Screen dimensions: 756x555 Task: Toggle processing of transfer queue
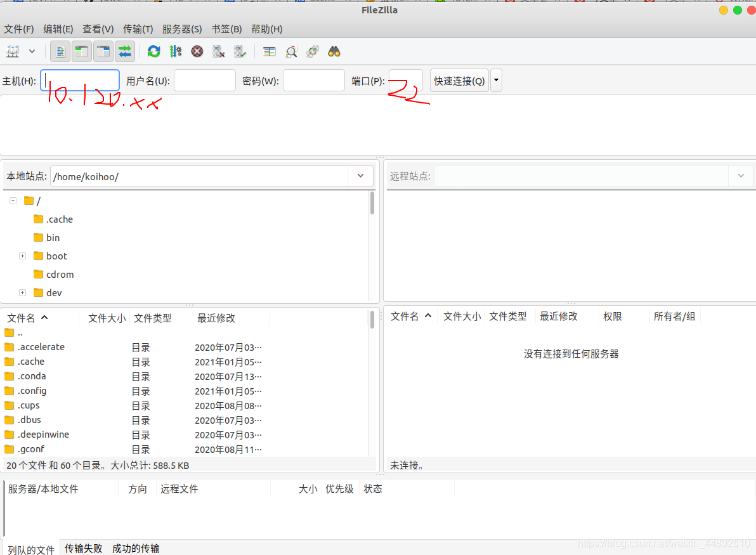(x=176, y=51)
